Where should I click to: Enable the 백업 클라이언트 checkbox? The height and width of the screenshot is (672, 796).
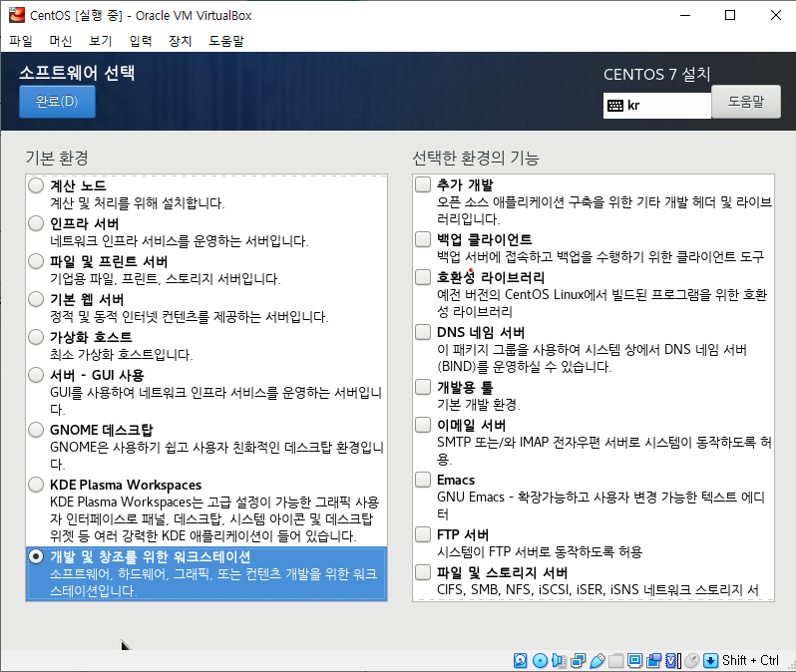click(x=423, y=239)
